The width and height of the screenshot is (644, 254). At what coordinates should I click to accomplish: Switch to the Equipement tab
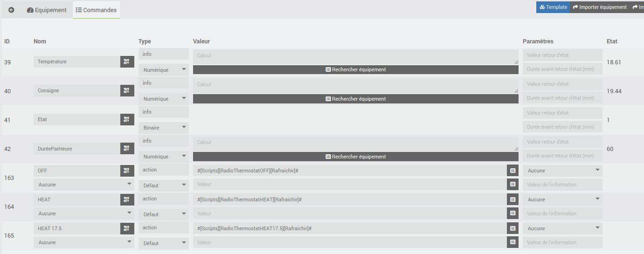pos(47,10)
